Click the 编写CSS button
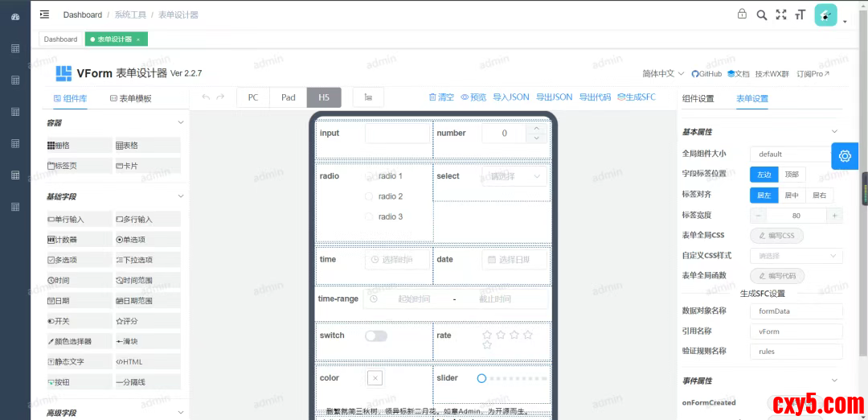Image resolution: width=868 pixels, height=420 pixels. pyautogui.click(x=776, y=236)
